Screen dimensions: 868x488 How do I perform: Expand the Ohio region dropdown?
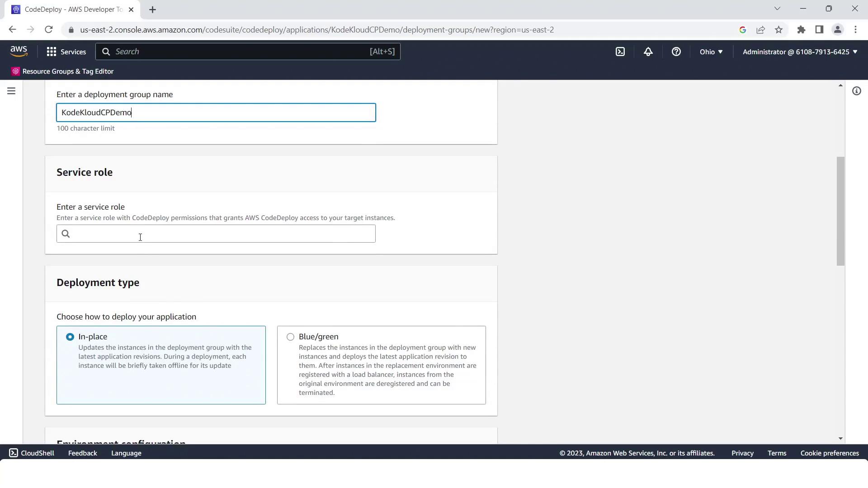(711, 52)
